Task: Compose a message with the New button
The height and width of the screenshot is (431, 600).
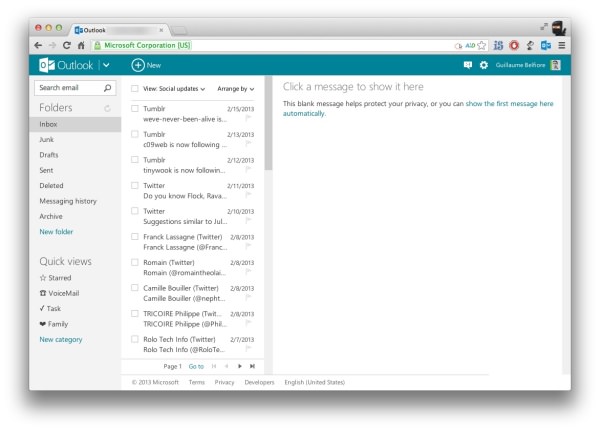Action: (146, 65)
